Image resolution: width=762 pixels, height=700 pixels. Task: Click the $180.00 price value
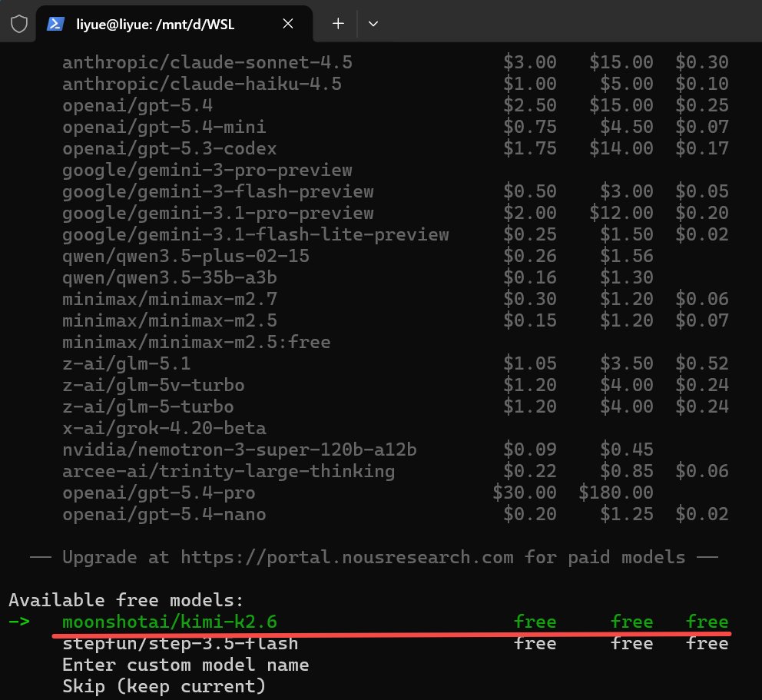coord(616,493)
